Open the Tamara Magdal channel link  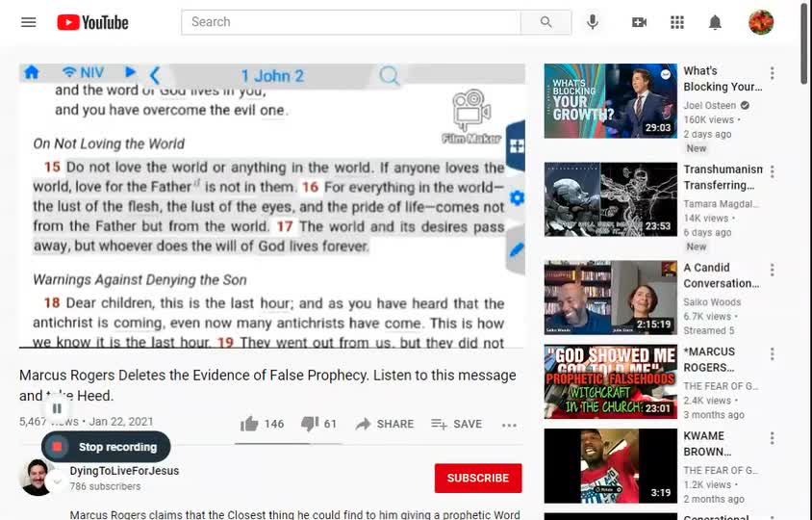point(722,204)
